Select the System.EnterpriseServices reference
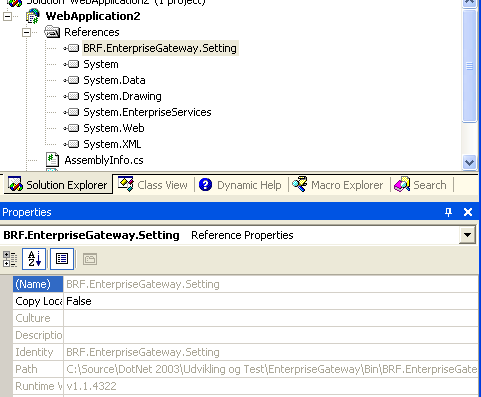This screenshot has height=397, width=481. click(147, 112)
